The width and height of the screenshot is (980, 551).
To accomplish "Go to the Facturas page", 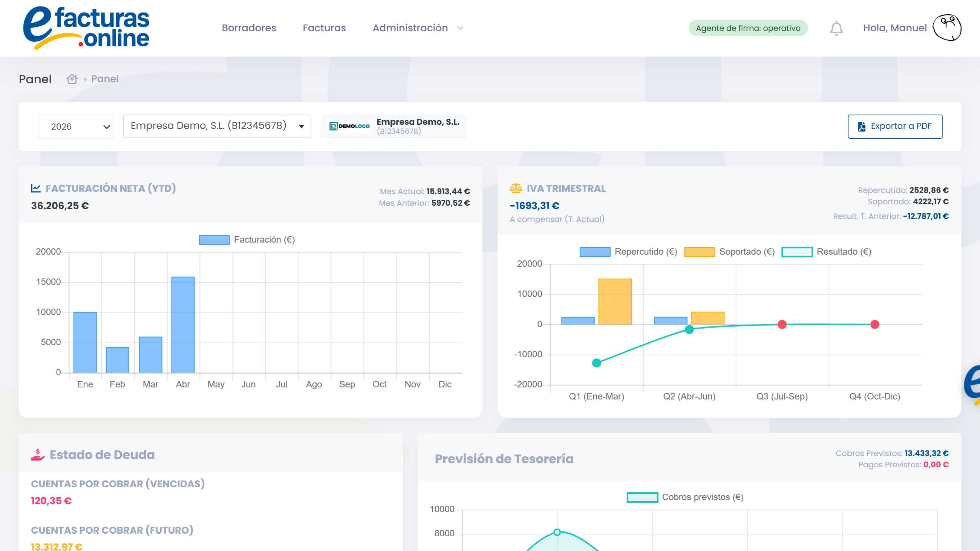I will click(324, 28).
